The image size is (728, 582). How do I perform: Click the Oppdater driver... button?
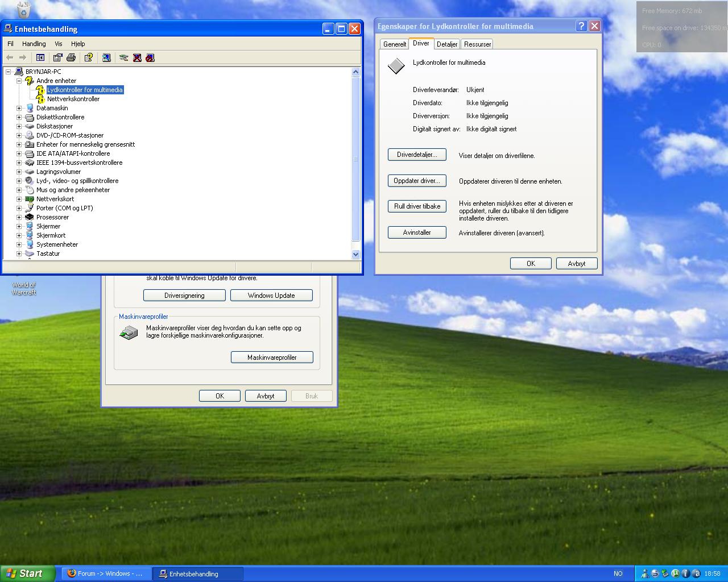pyautogui.click(x=417, y=181)
